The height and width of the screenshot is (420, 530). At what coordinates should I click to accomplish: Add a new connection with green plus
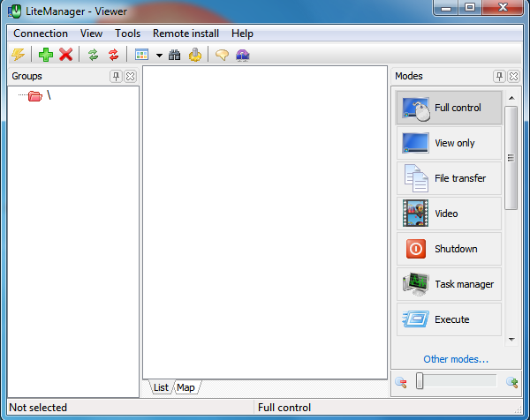(46, 55)
